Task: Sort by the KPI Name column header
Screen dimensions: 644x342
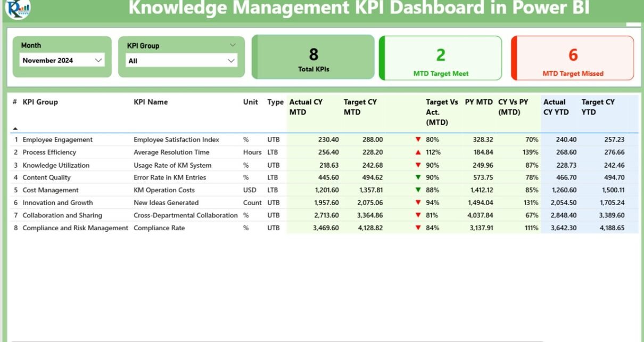Action: point(151,102)
